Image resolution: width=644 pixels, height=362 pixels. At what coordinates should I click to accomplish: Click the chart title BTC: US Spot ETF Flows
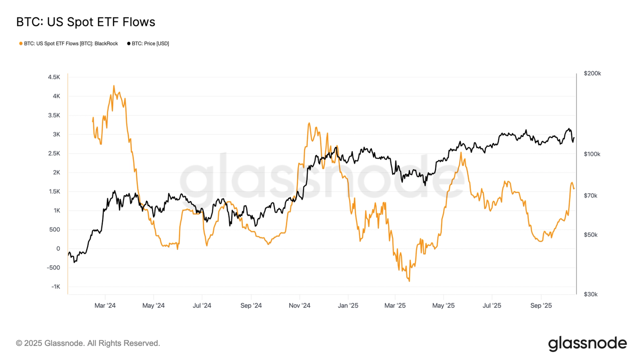tap(85, 22)
